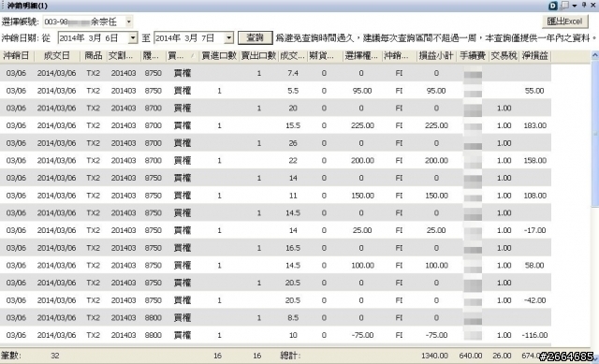Select the net profit cell 158.00
The height and width of the screenshot is (364, 599).
(x=534, y=160)
